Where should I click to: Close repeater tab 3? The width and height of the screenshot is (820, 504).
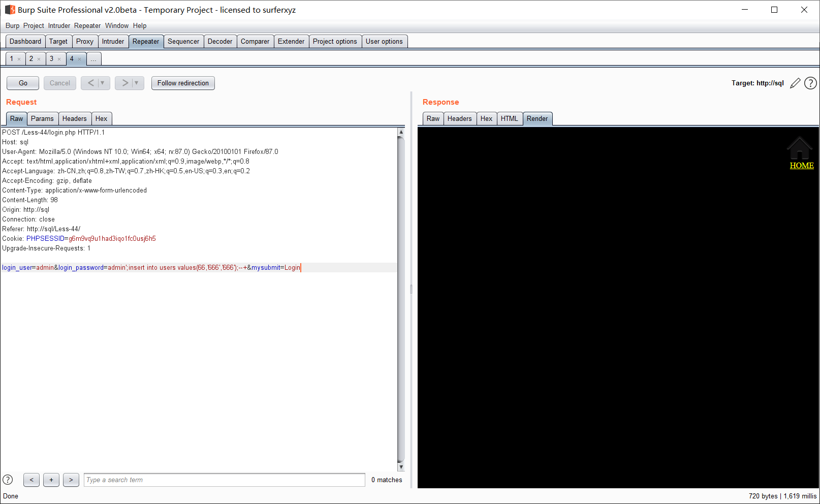point(59,59)
